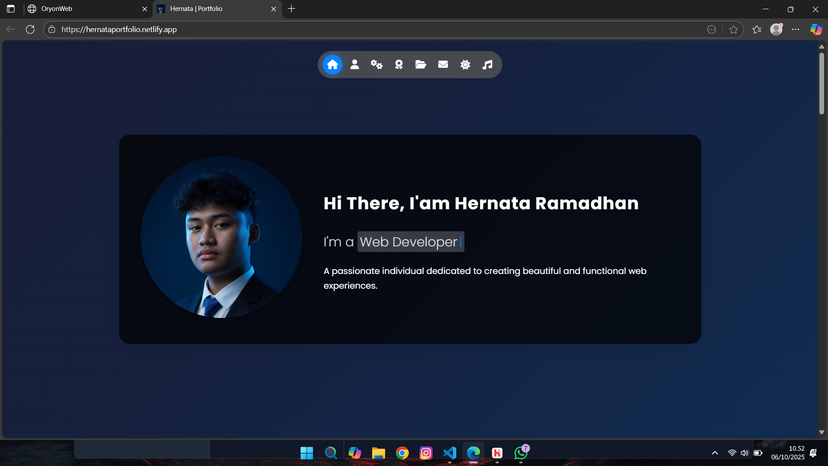This screenshot has width=828, height=466.
Task: Open the Certificates award ribbon icon
Action: coord(399,64)
